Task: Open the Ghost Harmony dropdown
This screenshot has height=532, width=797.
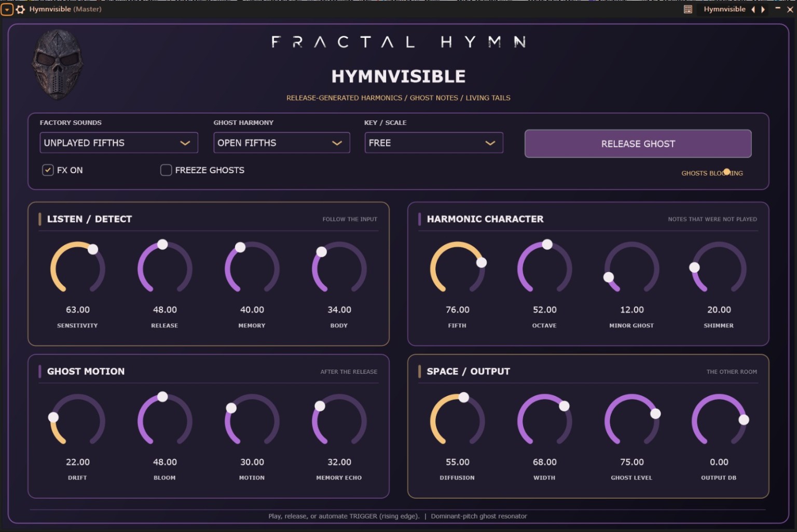Action: 282,143
